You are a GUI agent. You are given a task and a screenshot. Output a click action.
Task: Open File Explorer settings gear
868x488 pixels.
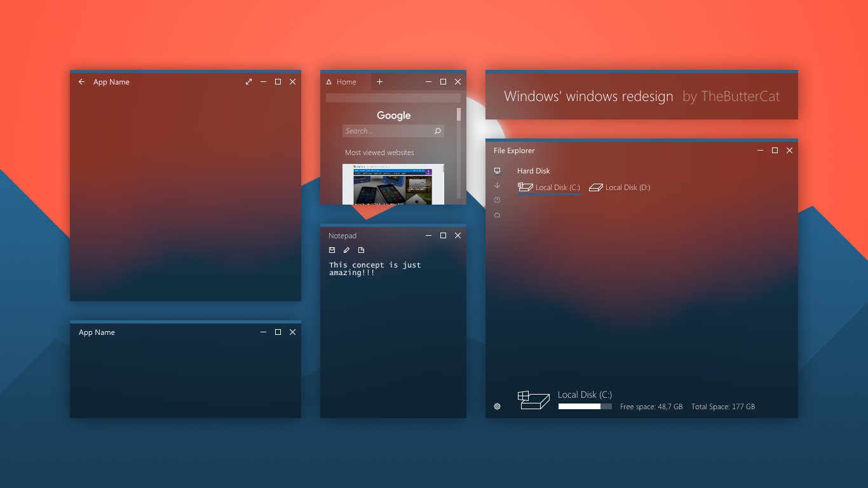click(497, 406)
